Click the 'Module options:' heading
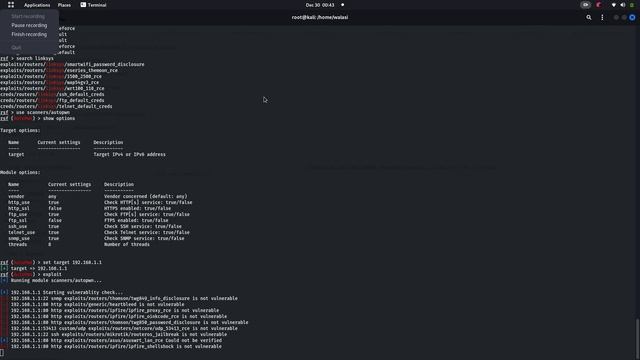Image resolution: width=640 pixels, height=360 pixels. tap(20, 172)
